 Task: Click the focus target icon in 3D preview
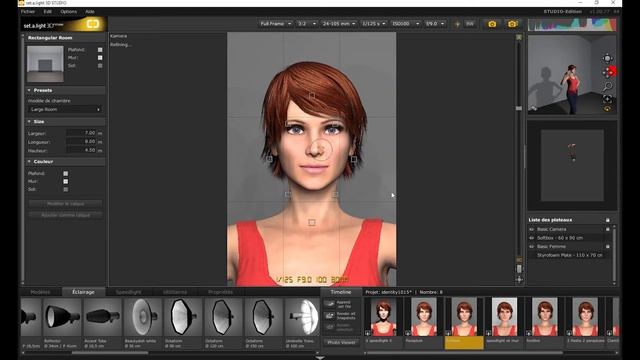pos(607,99)
